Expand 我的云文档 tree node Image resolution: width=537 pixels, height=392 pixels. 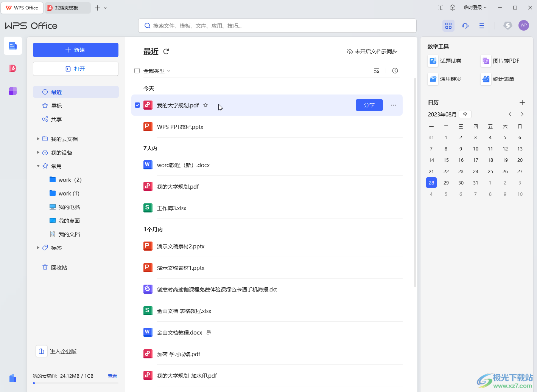[38, 139]
